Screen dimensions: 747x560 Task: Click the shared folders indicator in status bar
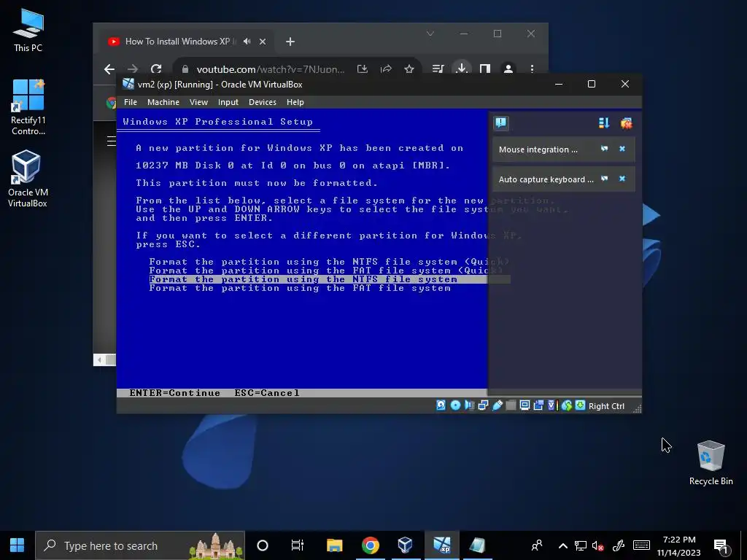point(511,405)
